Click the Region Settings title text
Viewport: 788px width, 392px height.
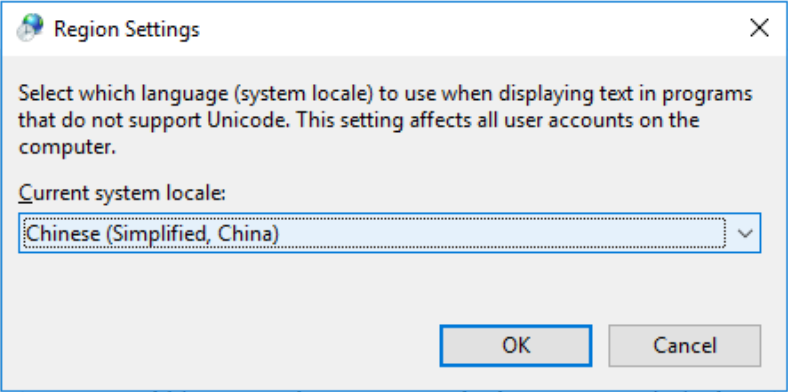127,29
